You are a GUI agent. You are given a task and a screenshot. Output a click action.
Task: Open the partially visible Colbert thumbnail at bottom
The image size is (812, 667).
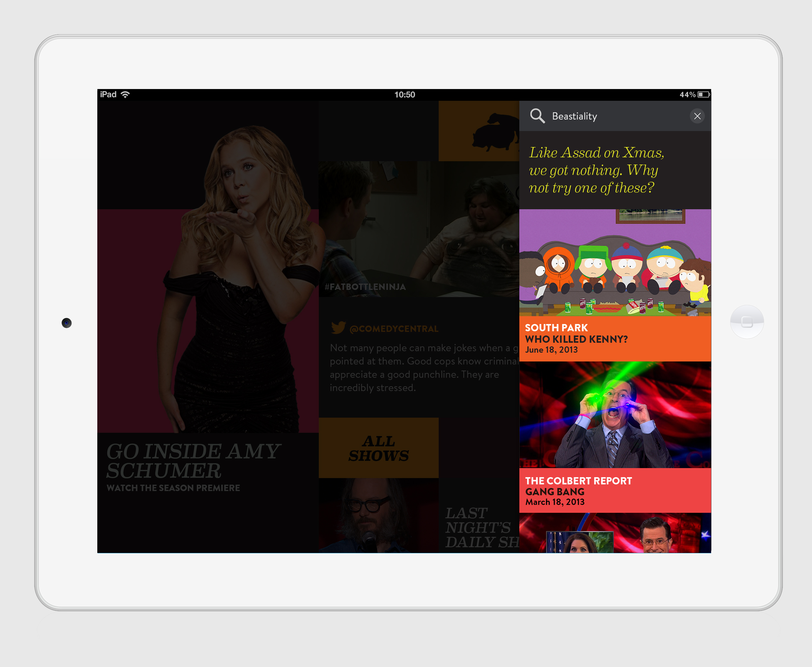[615, 533]
